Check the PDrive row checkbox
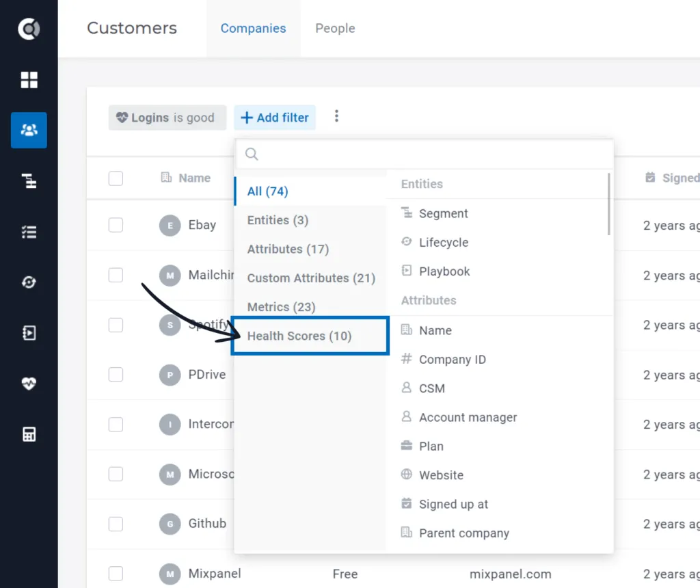 pos(116,375)
